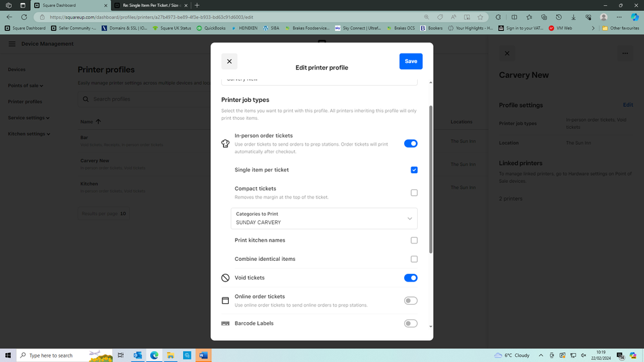Refresh the browser page
Screen dimensions: 644x362
24,17
